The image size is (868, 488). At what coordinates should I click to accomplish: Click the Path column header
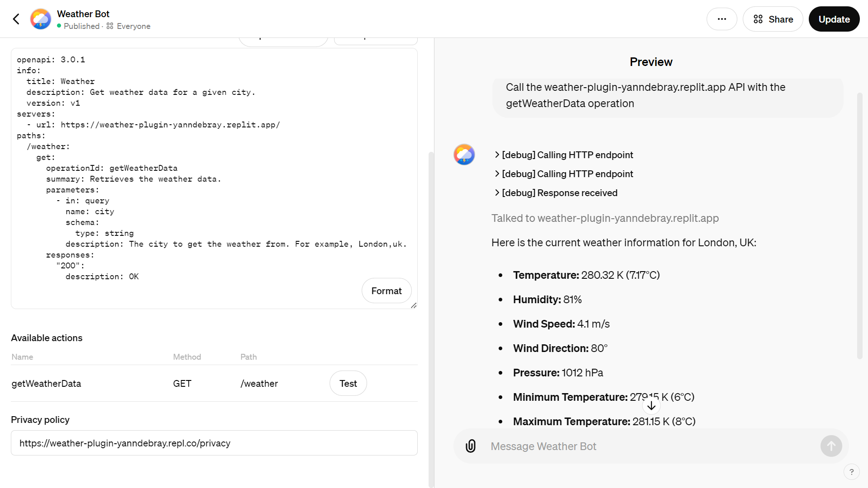[x=248, y=357]
